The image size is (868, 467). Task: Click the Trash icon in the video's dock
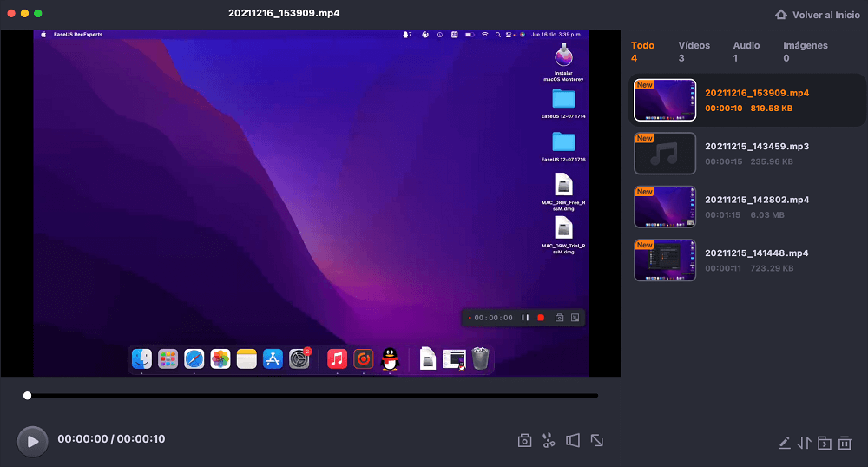[481, 358]
